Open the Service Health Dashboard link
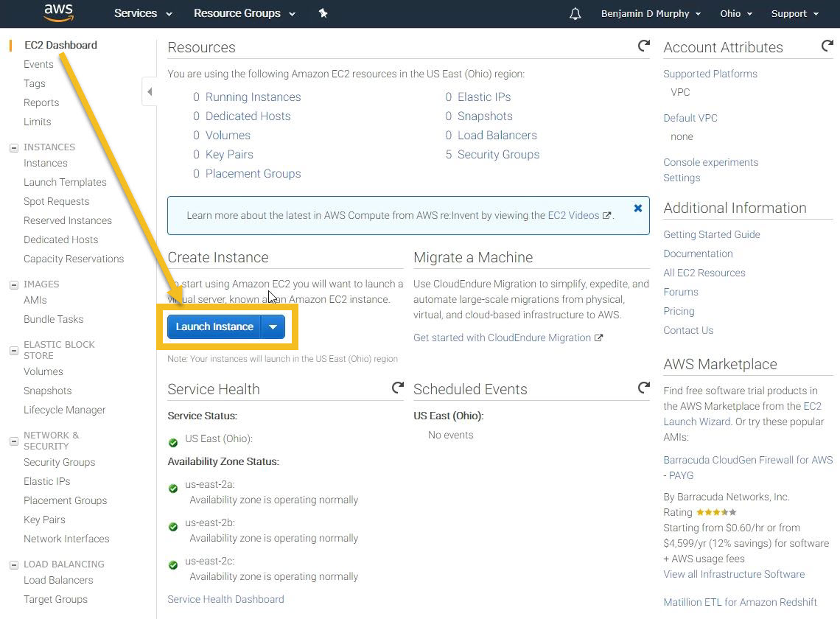 (x=225, y=599)
